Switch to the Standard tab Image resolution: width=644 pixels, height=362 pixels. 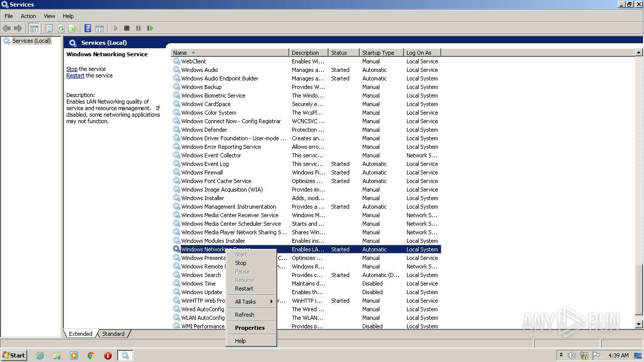pos(113,334)
